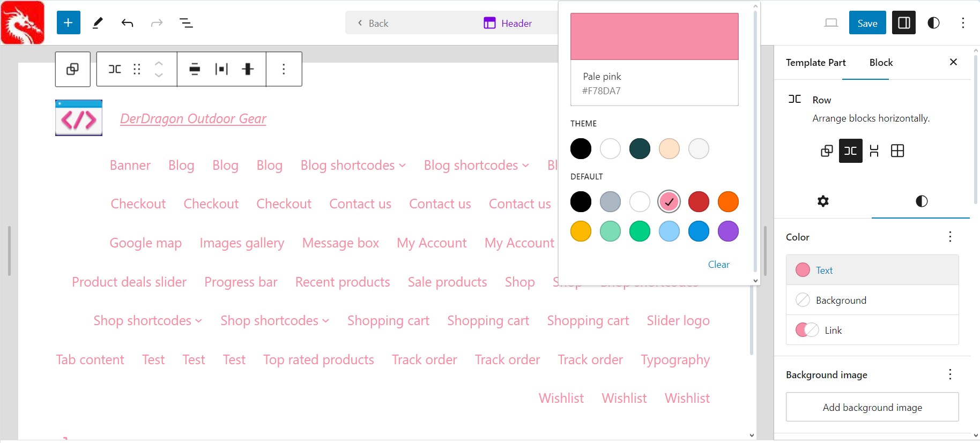The width and height of the screenshot is (980, 443).
Task: Switch to the Template Part tab
Action: point(815,63)
